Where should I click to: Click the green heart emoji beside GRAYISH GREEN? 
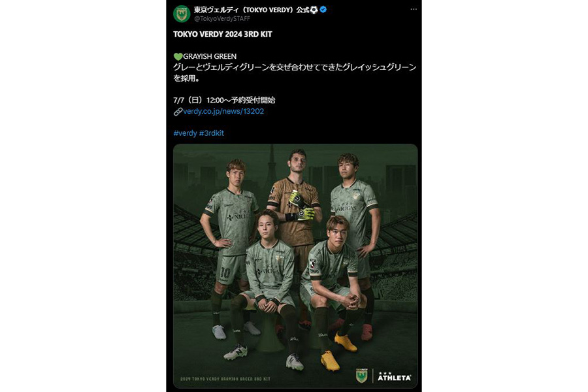click(178, 57)
